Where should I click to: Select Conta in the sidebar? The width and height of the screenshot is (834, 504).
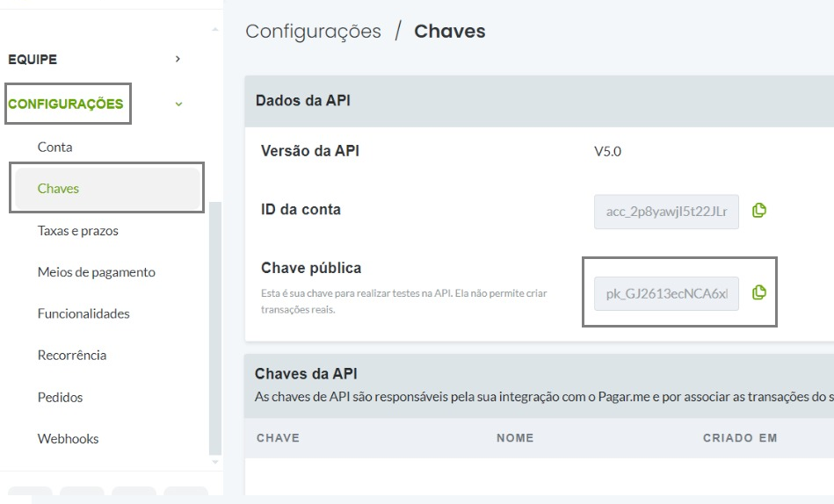pyautogui.click(x=54, y=147)
